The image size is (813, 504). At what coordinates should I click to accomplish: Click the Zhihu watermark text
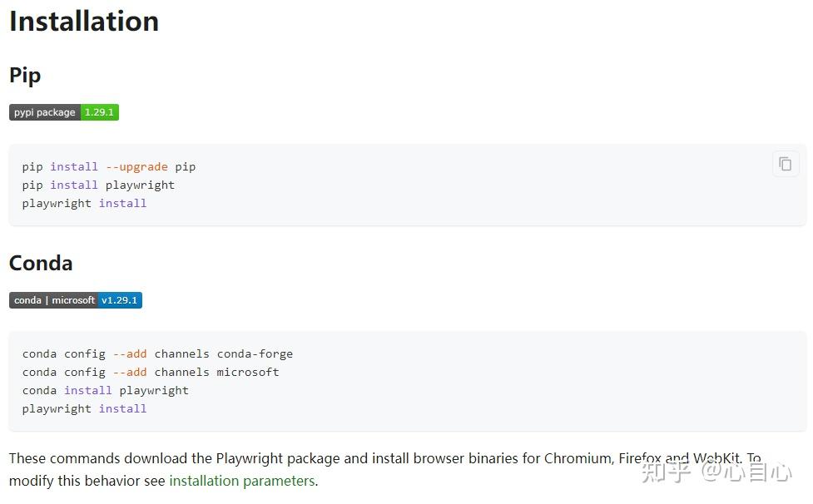(x=716, y=472)
